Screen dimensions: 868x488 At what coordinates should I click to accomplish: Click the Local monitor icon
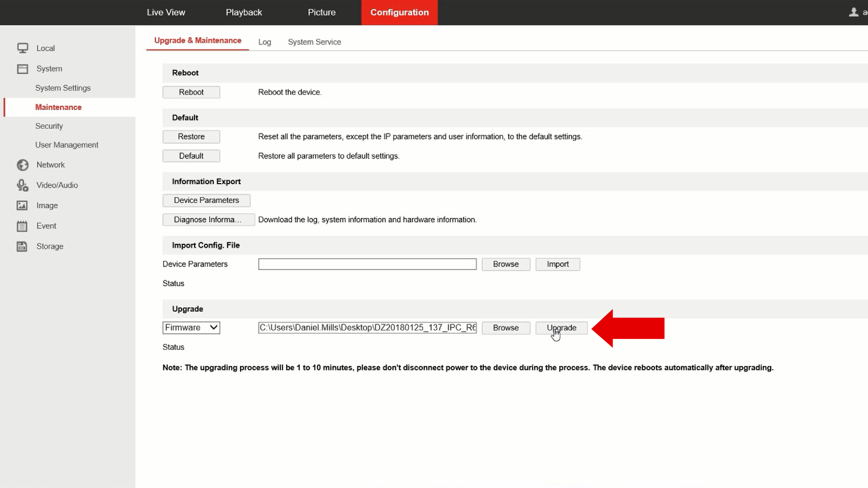(23, 48)
